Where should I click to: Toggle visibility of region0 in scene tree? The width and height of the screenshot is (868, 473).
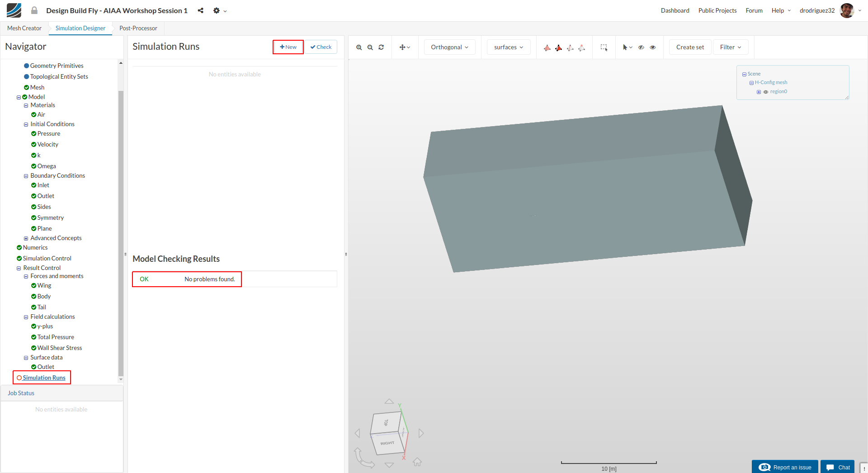pos(766,92)
